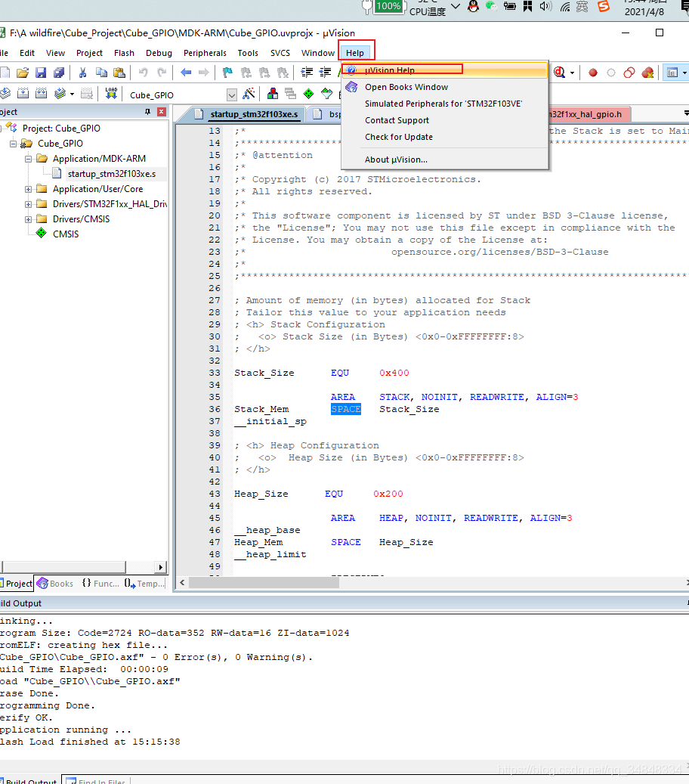Start debug session with magnifier d icon
The width and height of the screenshot is (689, 784).
[560, 73]
